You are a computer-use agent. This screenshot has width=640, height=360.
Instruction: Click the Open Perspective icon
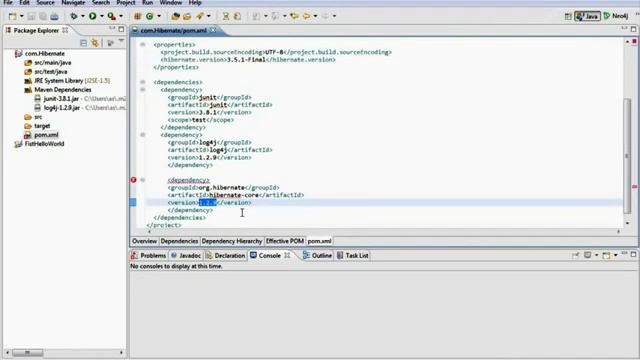(568, 16)
